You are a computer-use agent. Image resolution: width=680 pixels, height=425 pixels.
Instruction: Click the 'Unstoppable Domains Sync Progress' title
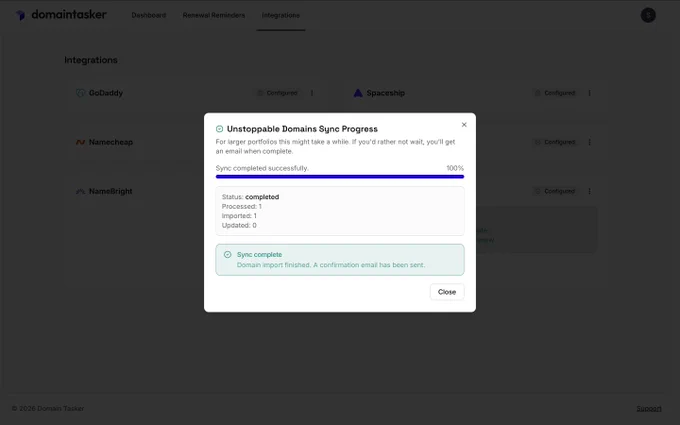(302, 129)
